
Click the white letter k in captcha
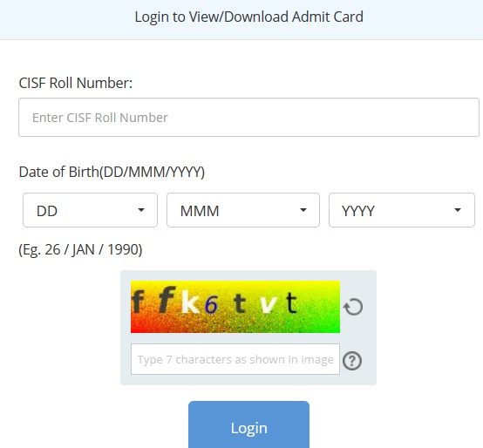coord(190,302)
